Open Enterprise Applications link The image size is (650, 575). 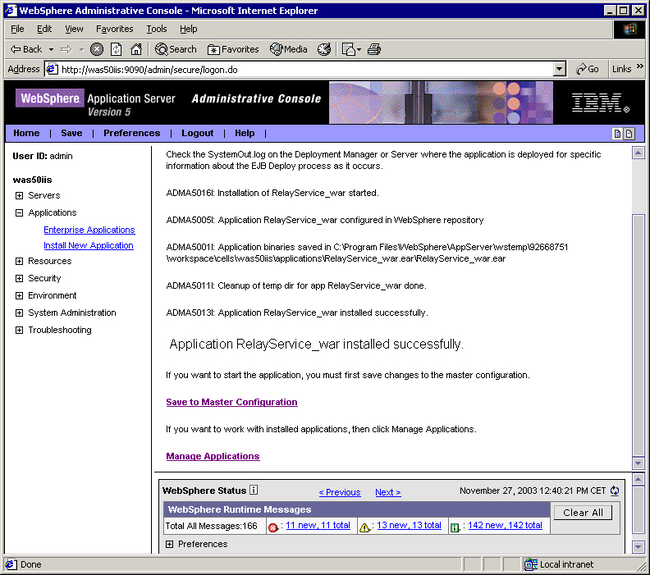click(x=89, y=230)
